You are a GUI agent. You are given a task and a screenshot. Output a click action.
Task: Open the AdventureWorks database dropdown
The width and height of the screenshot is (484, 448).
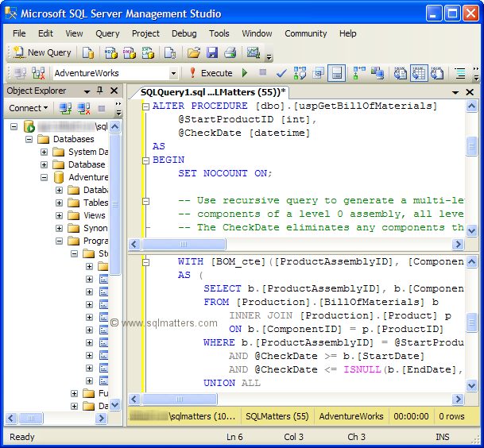pos(173,73)
